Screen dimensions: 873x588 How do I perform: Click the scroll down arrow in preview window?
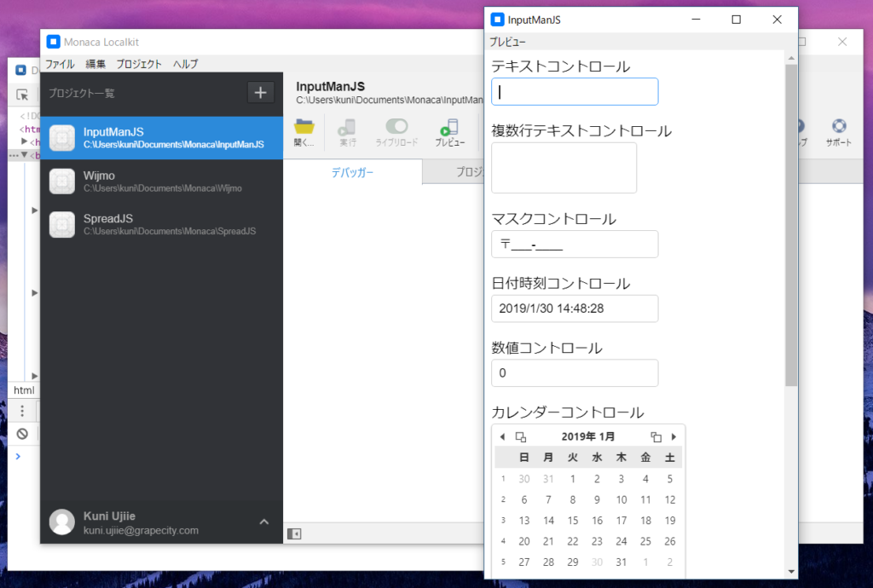pos(791,571)
